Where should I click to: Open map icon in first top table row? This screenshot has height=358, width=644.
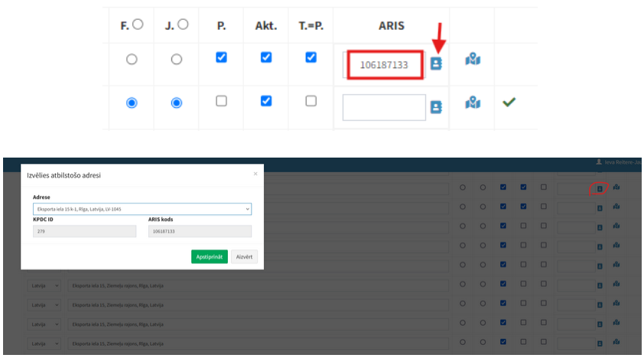pyautogui.click(x=473, y=60)
